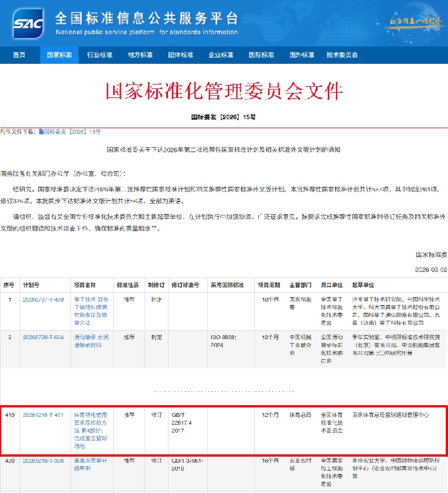Select the 国家标准 navigation tab
448x493 pixels.
point(59,55)
